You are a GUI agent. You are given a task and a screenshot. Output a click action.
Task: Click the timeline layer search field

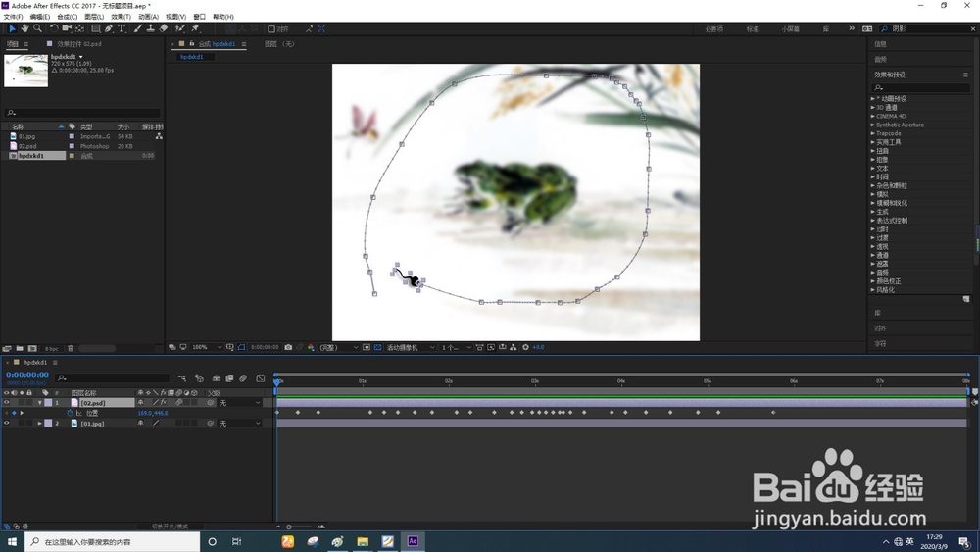pyautogui.click(x=113, y=378)
